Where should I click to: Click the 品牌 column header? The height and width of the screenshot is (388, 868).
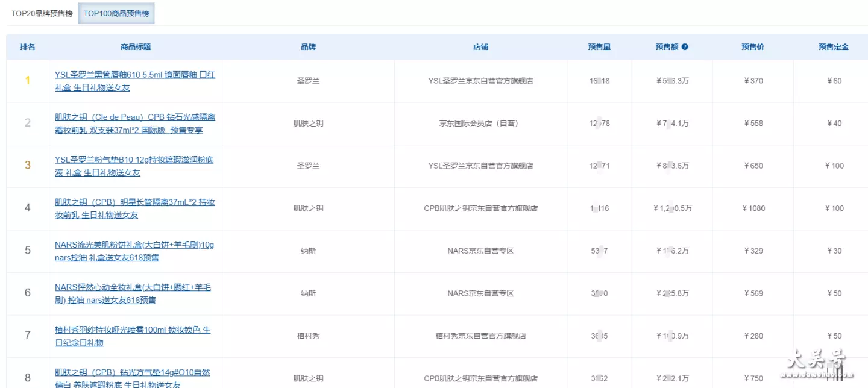tap(308, 47)
